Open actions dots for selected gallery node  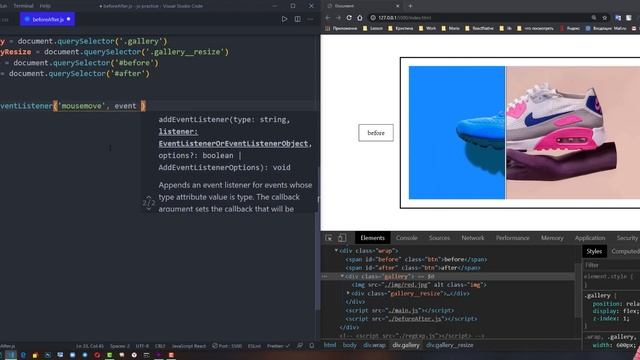tap(325, 276)
